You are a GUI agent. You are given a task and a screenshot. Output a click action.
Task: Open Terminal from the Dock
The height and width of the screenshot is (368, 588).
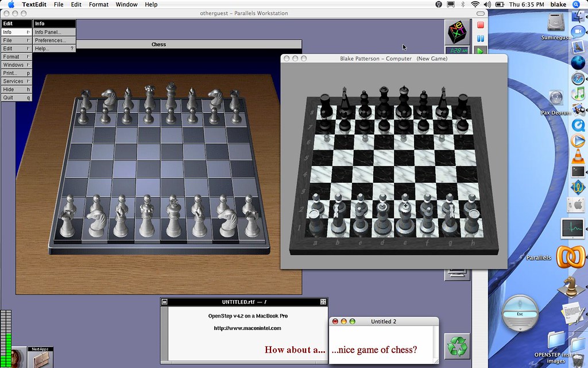coord(579,171)
